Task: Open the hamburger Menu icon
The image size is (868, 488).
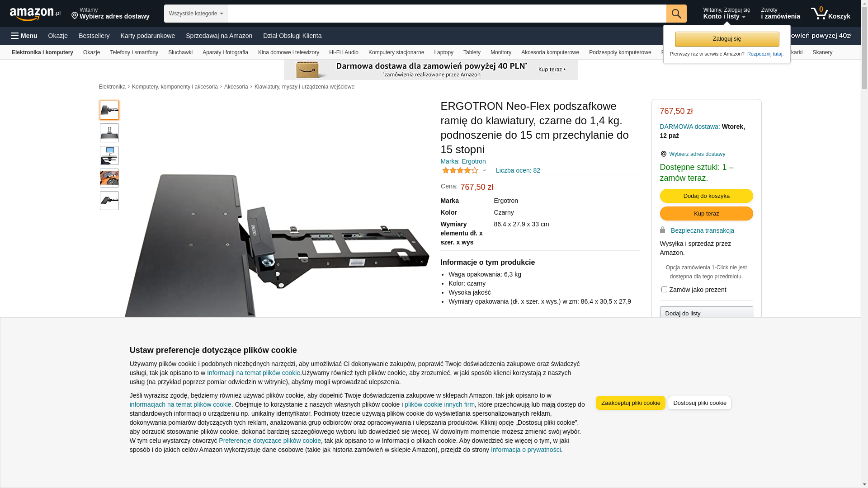Action: point(24,36)
